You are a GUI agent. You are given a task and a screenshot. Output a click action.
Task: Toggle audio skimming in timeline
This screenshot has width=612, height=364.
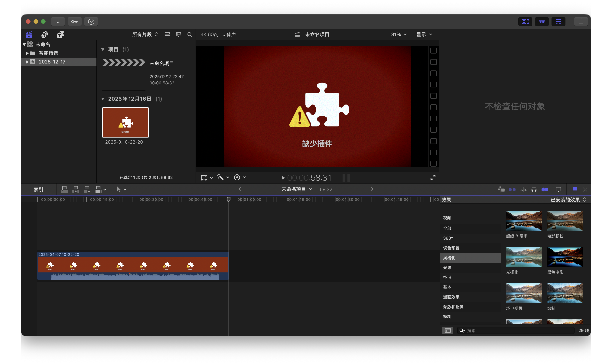(x=523, y=189)
